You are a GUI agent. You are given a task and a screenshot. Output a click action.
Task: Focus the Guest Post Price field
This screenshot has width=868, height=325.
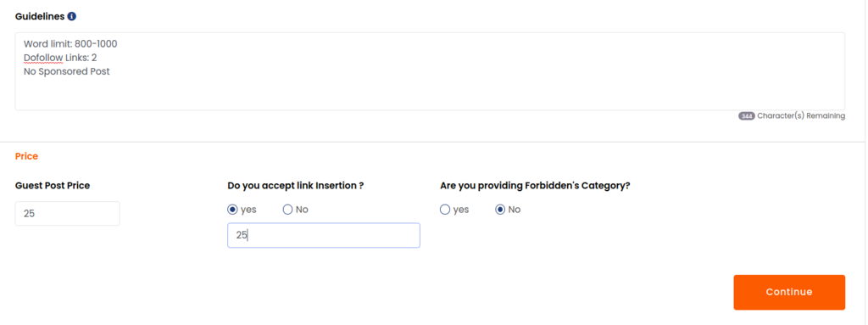[68, 214]
